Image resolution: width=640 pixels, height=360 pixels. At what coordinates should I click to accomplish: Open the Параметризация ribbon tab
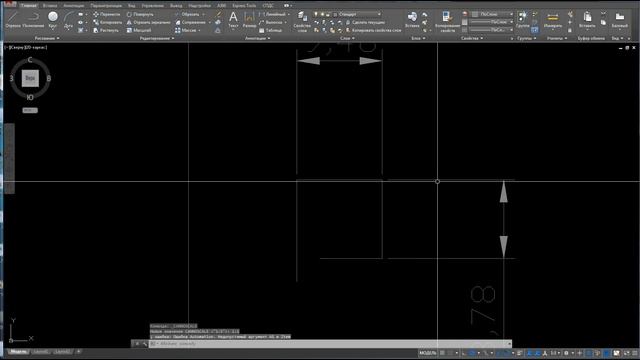coord(106,6)
